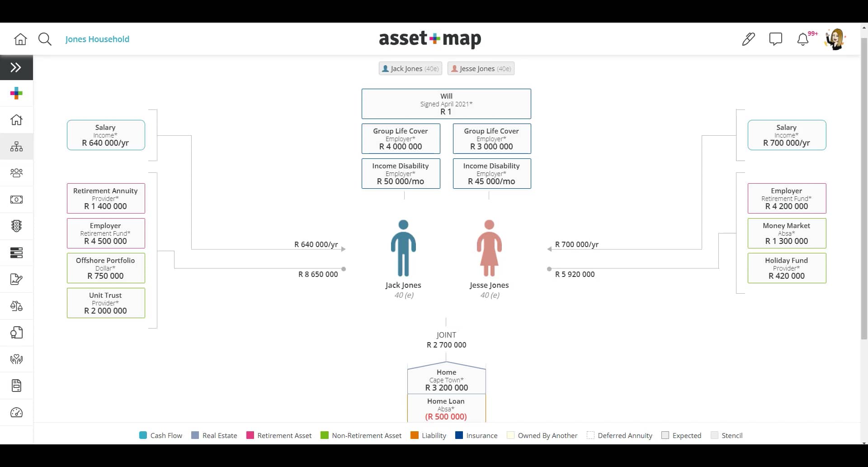Click the user avatar in the top right

[835, 38]
